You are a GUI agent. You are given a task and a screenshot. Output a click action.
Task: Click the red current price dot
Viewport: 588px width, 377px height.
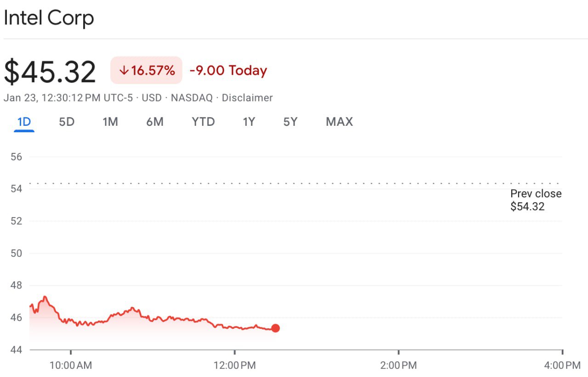click(275, 328)
